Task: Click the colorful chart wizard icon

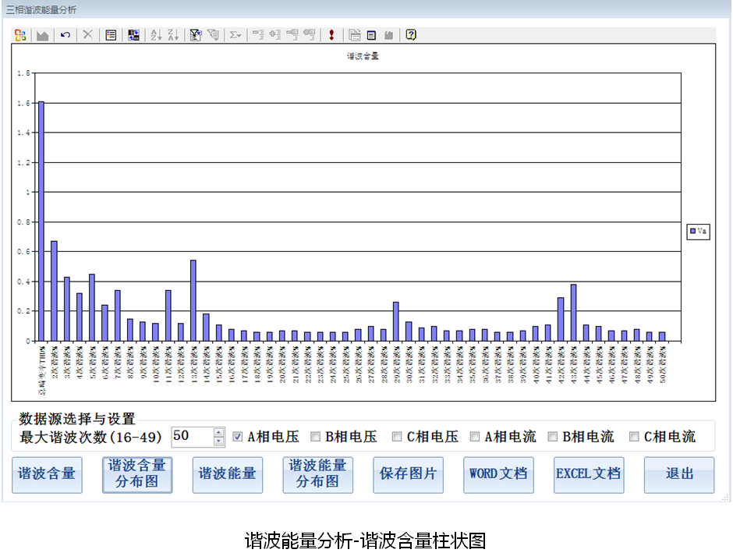Action: pos(20,35)
